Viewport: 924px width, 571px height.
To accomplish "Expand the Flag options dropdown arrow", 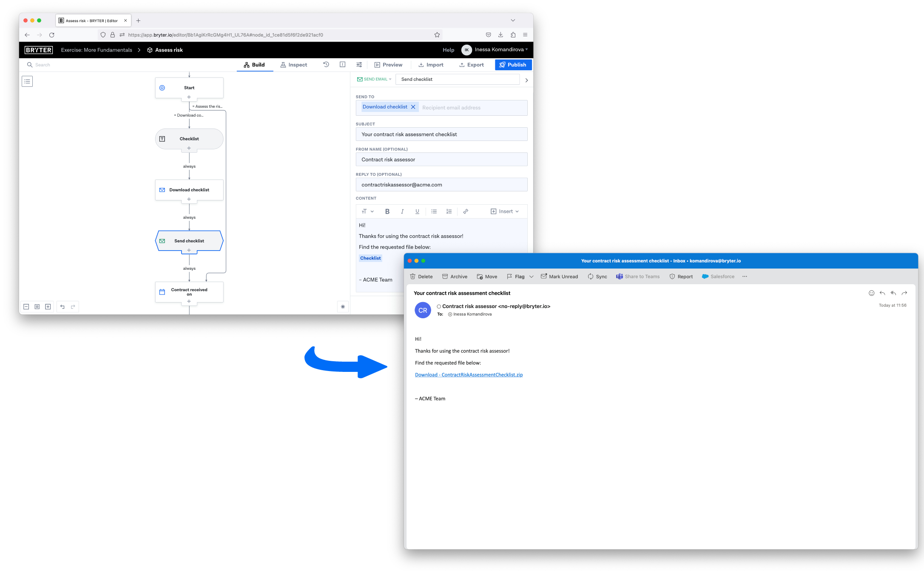I will tap(532, 277).
